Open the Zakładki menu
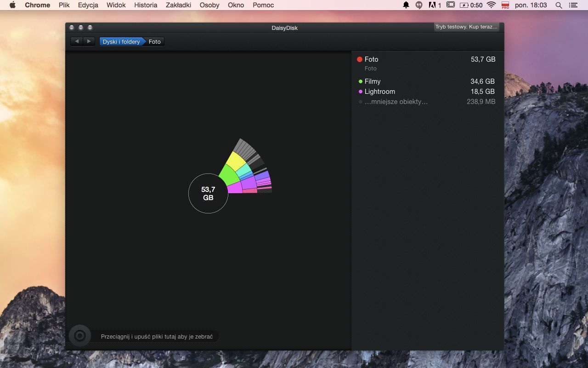588x368 pixels. click(178, 5)
